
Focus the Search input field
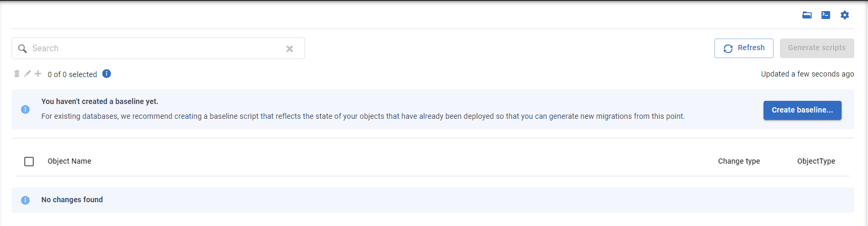pyautogui.click(x=158, y=49)
